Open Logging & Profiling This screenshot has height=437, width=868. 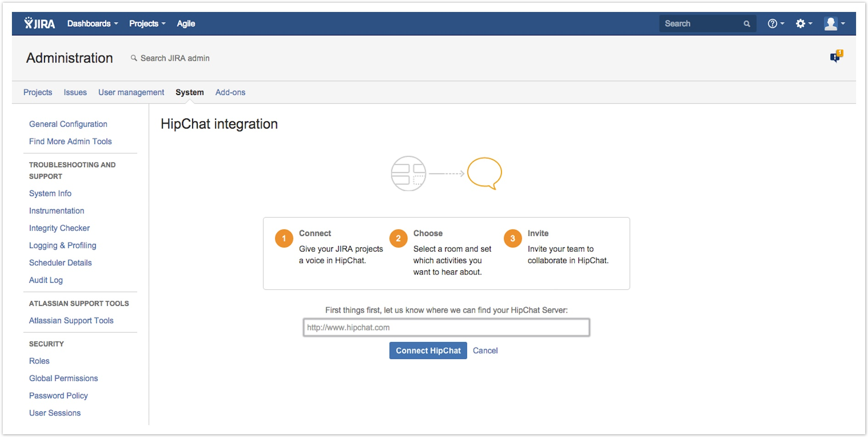coord(62,246)
